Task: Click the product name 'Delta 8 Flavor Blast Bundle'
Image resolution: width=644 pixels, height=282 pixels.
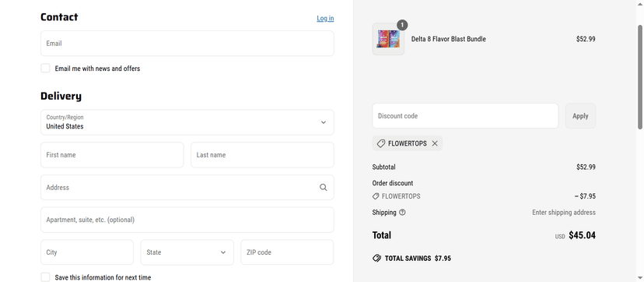Action: click(x=449, y=39)
